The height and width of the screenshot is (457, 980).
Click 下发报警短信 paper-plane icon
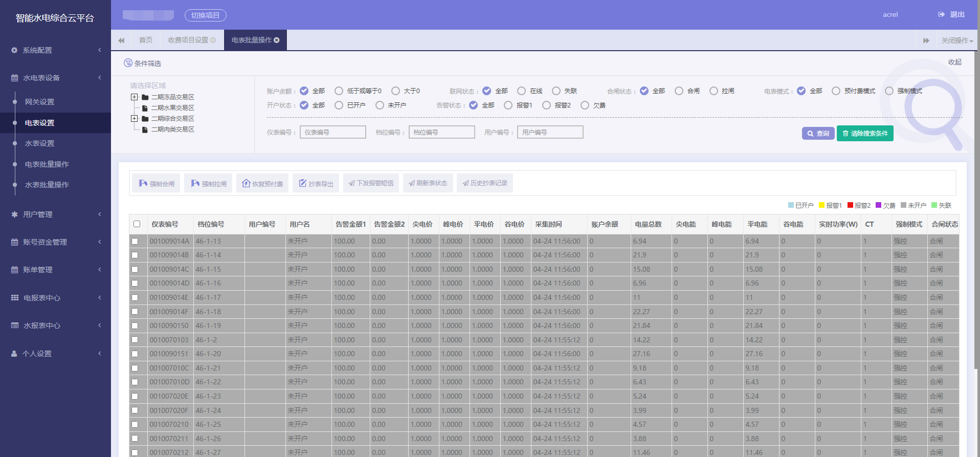click(x=352, y=183)
